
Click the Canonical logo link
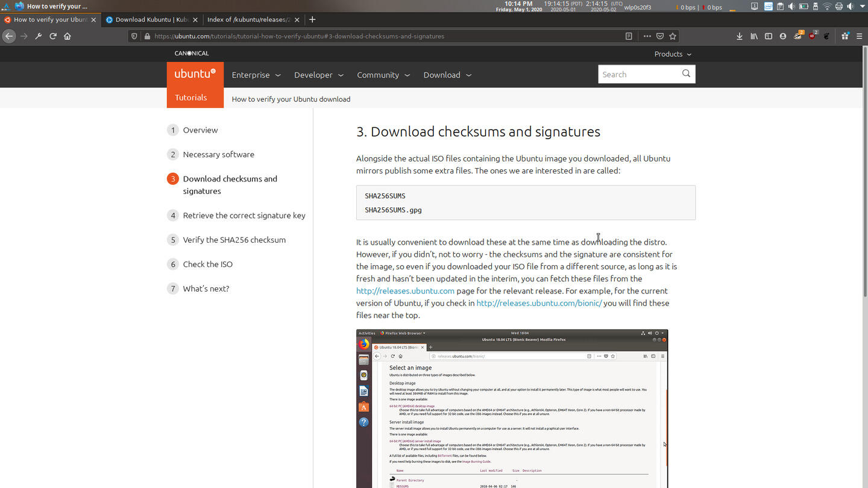point(192,53)
